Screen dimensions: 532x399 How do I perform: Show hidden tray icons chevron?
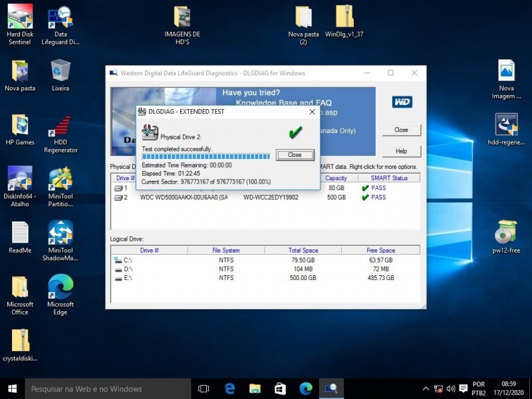(x=426, y=389)
